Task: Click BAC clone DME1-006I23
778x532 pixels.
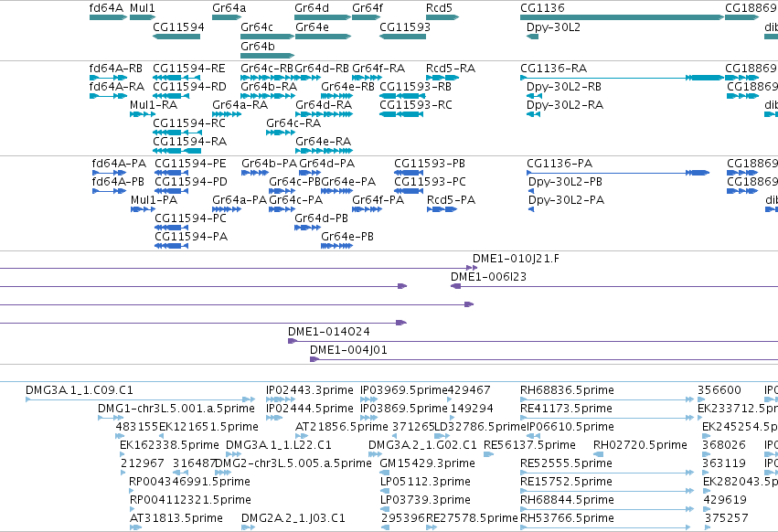Action: click(488, 277)
